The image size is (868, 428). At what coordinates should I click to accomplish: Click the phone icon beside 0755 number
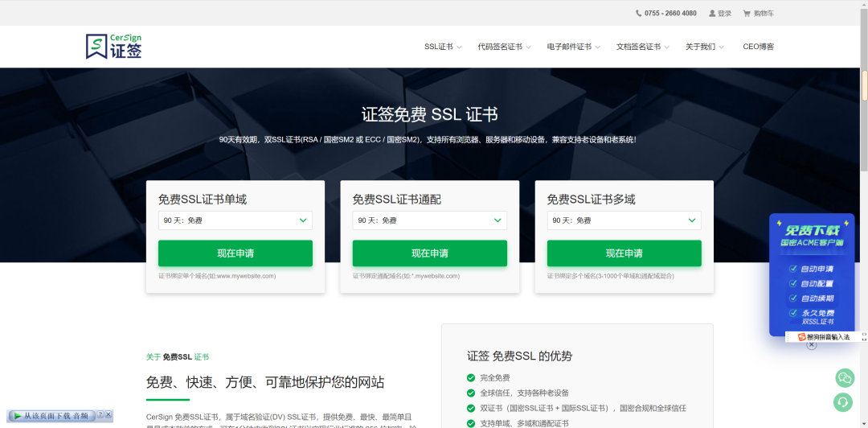639,14
